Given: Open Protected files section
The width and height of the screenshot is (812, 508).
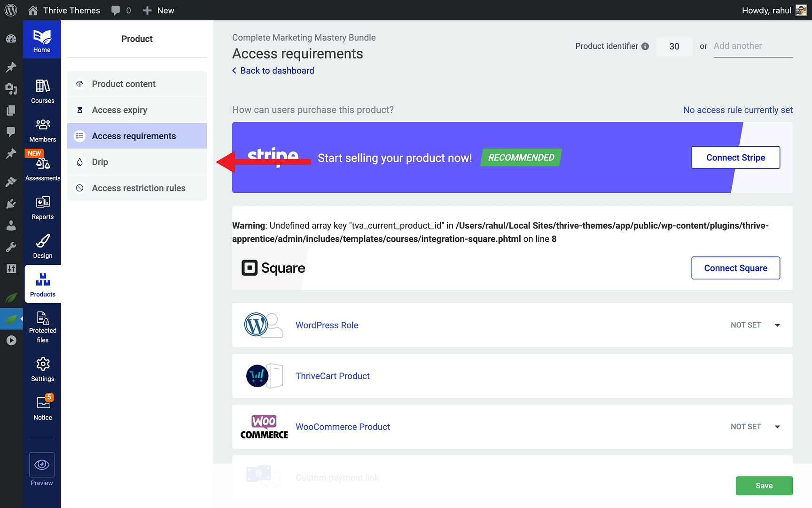Looking at the screenshot, I should [42, 322].
